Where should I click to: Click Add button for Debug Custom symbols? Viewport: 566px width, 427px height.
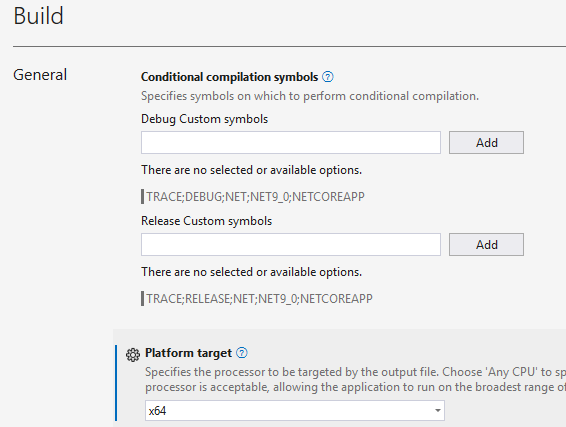486,143
